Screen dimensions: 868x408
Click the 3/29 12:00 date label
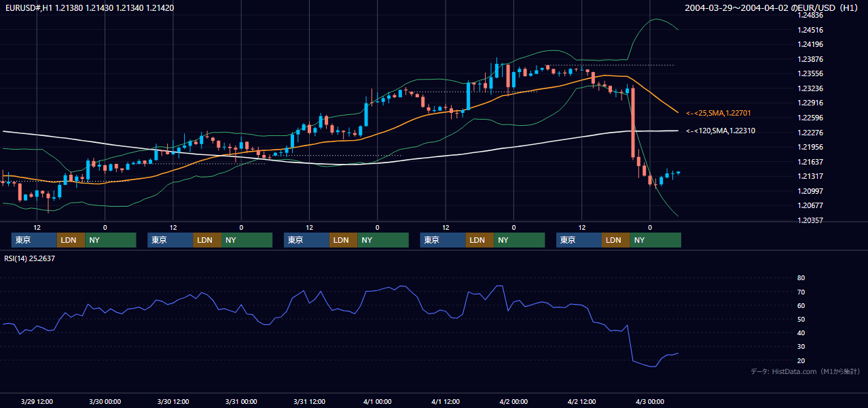click(37, 401)
